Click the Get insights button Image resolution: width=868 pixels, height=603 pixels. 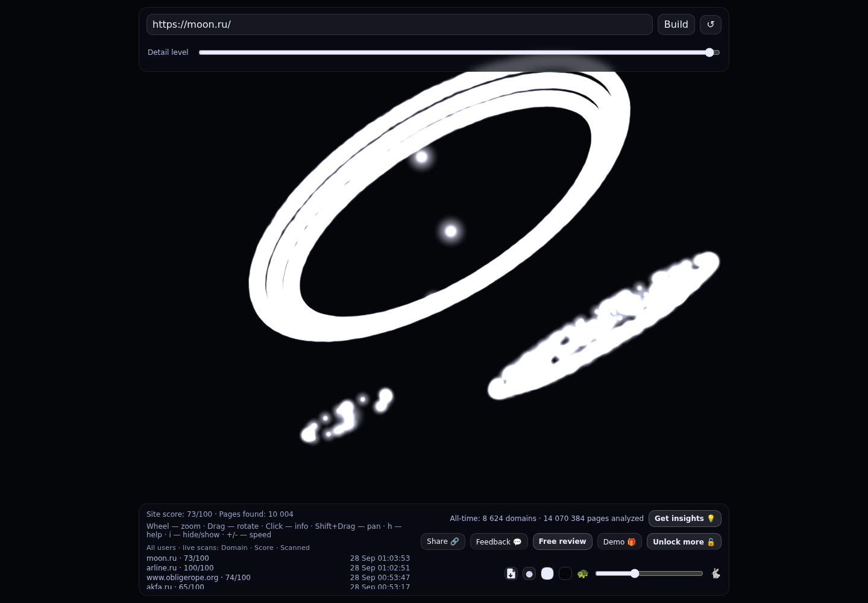pos(685,519)
